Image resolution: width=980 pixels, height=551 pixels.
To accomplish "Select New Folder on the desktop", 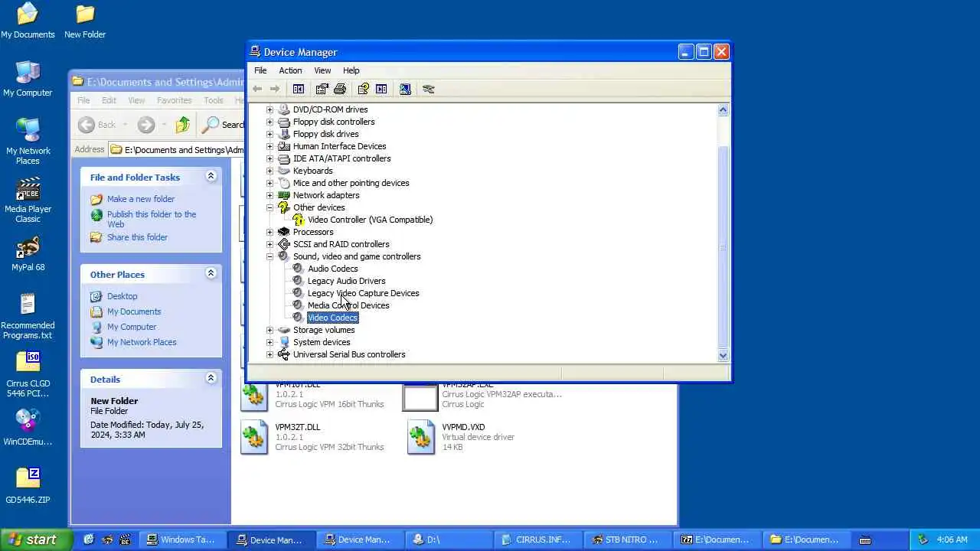I will [x=85, y=21].
